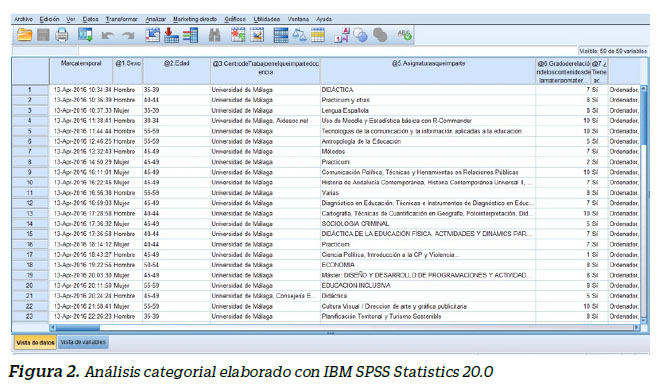This screenshot has width=663, height=388.
Task: Recall recently used dialogs icon
Action: pyautogui.click(x=85, y=35)
